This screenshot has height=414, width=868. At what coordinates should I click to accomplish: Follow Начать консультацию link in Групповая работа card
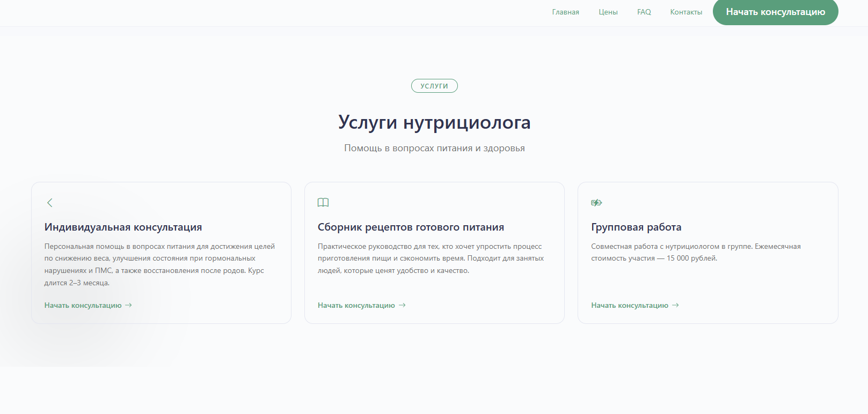coord(630,305)
